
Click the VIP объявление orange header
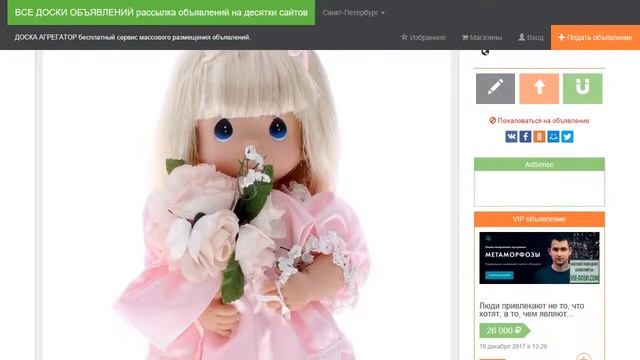click(x=539, y=219)
